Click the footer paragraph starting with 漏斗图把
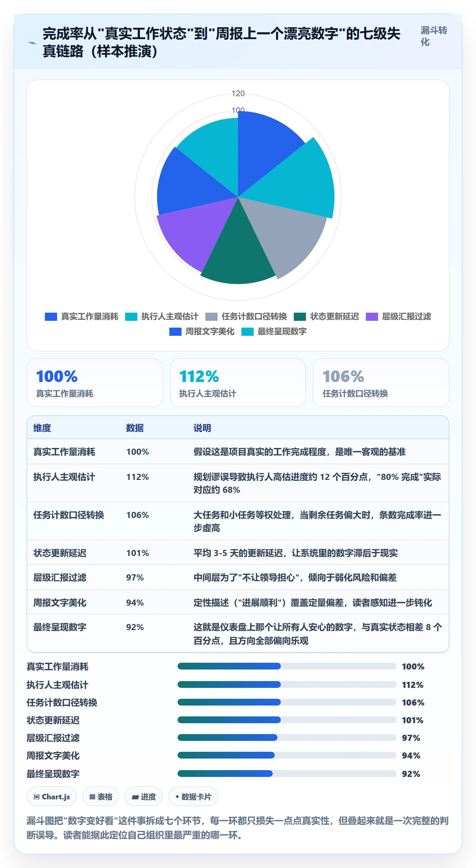476x868 pixels. coord(238,828)
